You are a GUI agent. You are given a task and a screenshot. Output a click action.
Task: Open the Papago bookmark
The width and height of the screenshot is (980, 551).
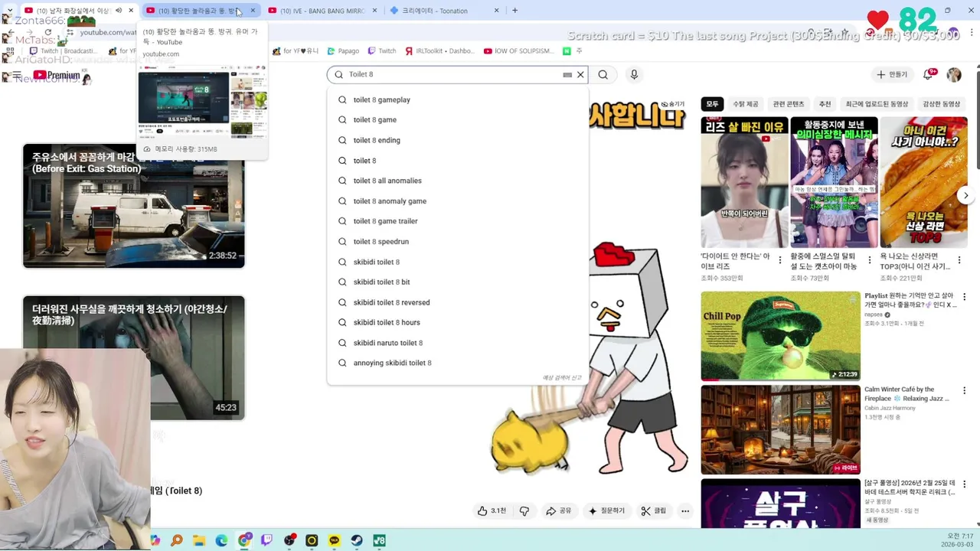[x=343, y=51]
